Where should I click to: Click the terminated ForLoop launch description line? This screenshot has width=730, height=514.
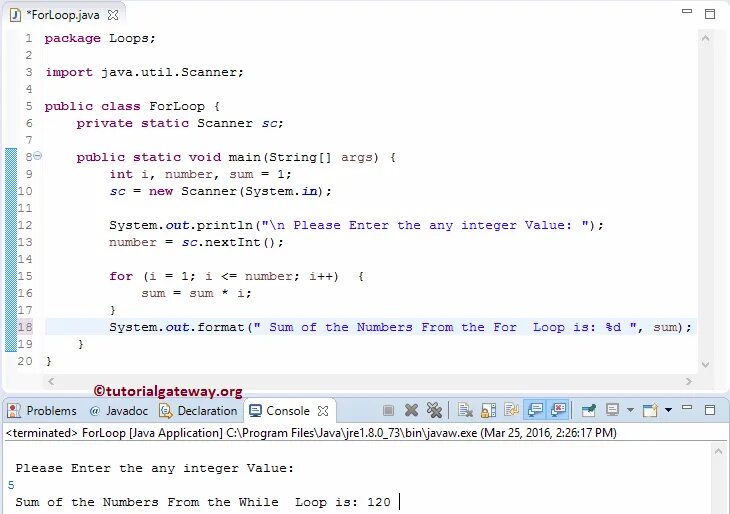point(311,433)
